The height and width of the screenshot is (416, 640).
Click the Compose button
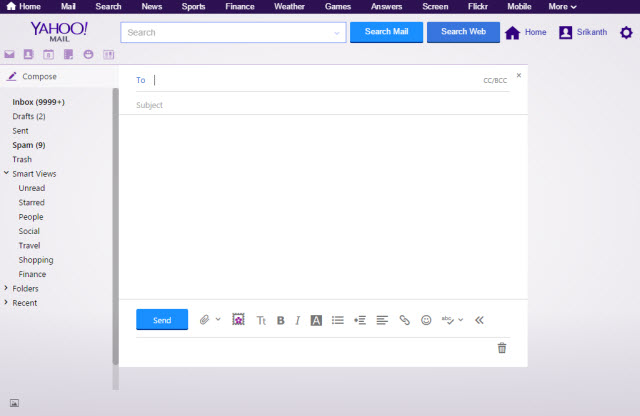[33, 76]
